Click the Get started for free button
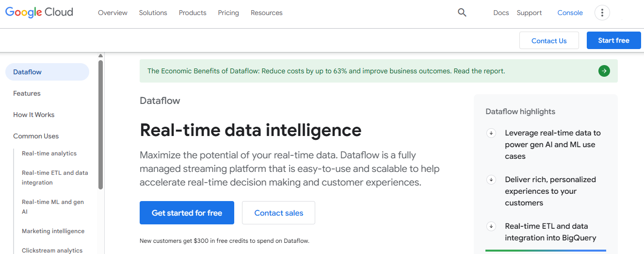The height and width of the screenshot is (254, 644). [187, 213]
